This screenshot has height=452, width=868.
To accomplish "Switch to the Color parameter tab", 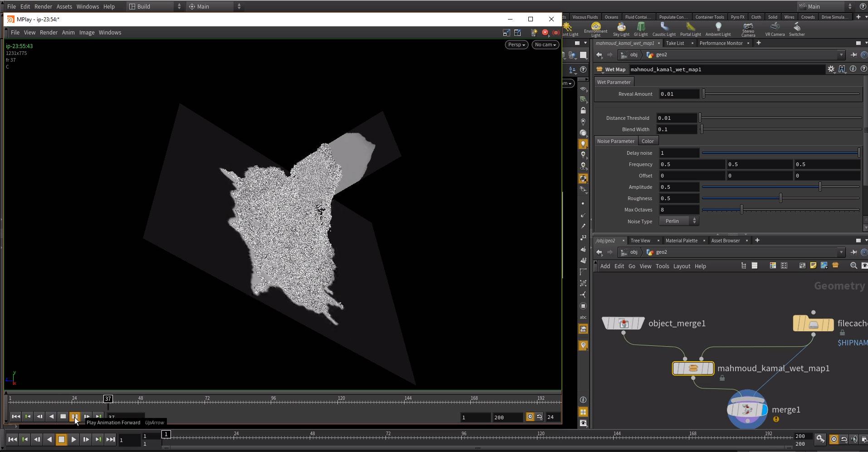I will (x=648, y=141).
